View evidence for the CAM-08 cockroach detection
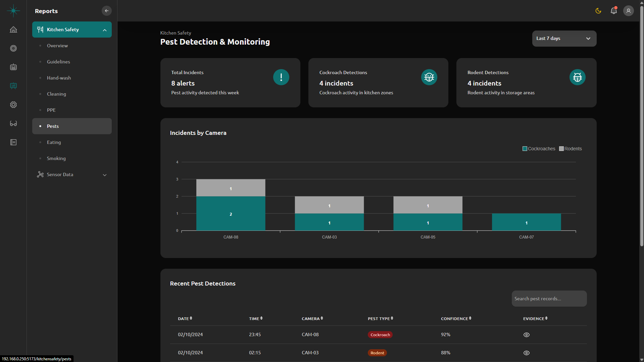Image resolution: width=644 pixels, height=362 pixels. point(527,335)
